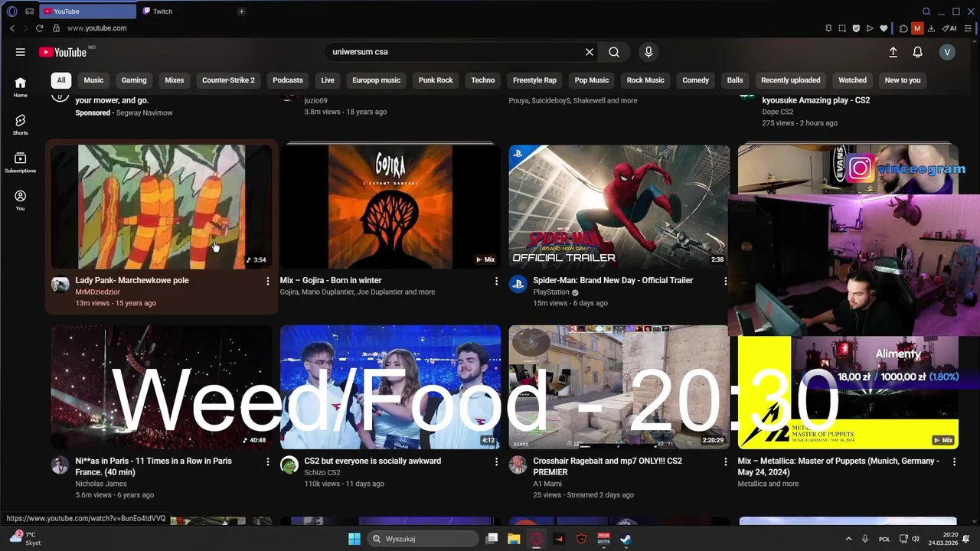Screen dimensions: 980x551
Task: Select the Punk Rock filter chip
Action: point(436,80)
